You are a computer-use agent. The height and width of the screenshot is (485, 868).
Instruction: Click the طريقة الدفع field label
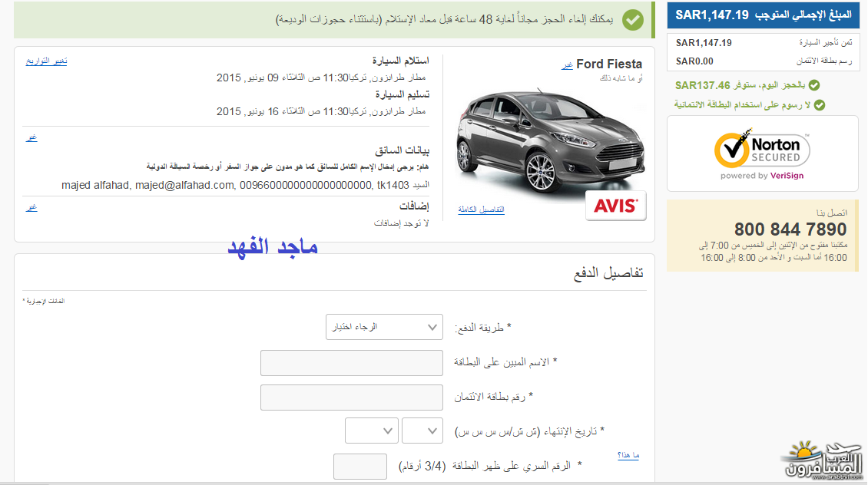tap(482, 328)
